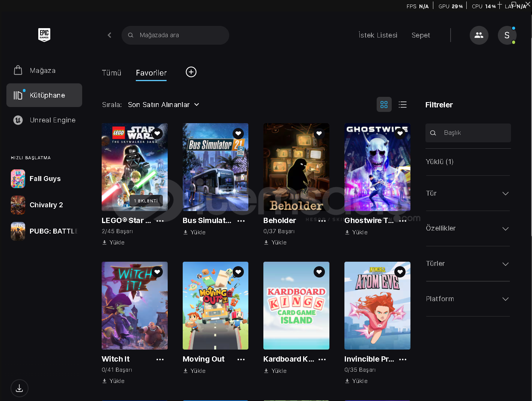Viewport: 532px width, 401px height.
Task: Expand the Tür filter section
Action: [468, 193]
